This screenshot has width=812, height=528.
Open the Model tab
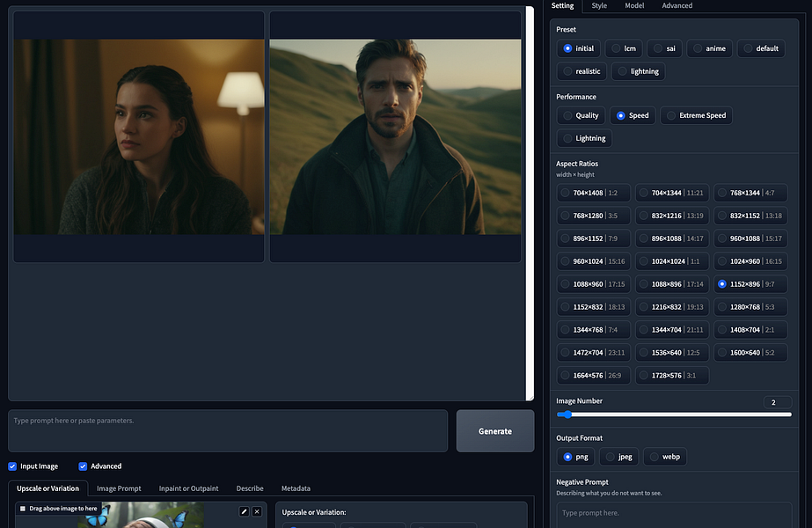pos(634,5)
